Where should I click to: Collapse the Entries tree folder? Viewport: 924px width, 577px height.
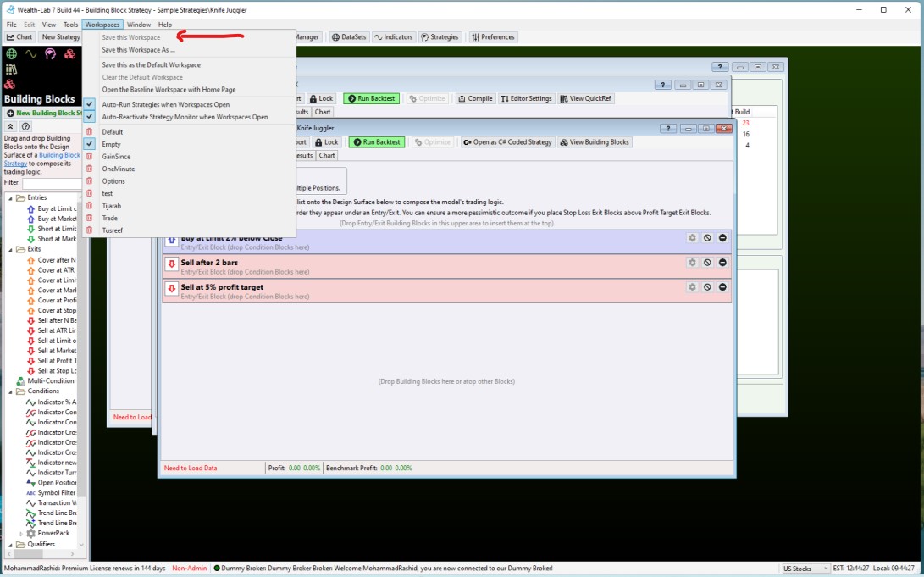[x=11, y=198]
